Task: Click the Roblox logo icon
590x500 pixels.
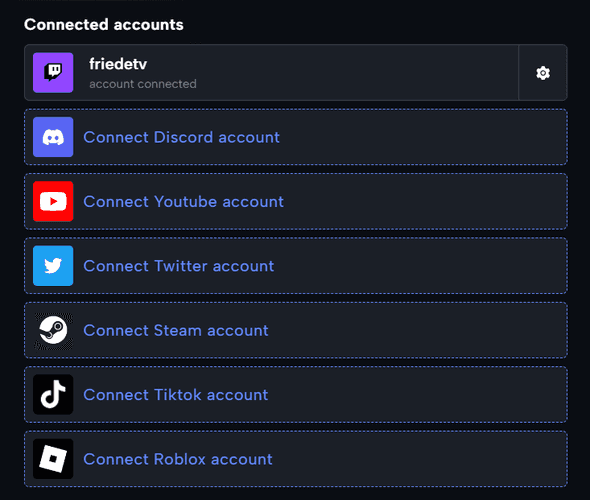Action: pos(53,459)
